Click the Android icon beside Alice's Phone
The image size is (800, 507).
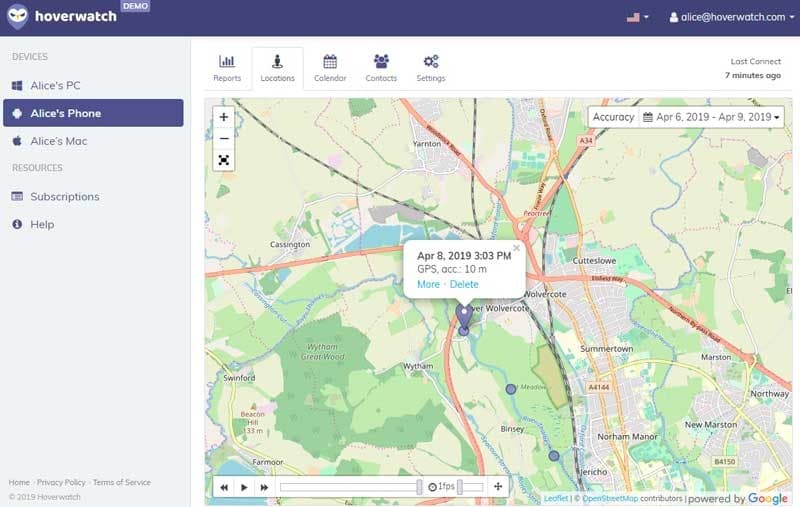click(17, 113)
